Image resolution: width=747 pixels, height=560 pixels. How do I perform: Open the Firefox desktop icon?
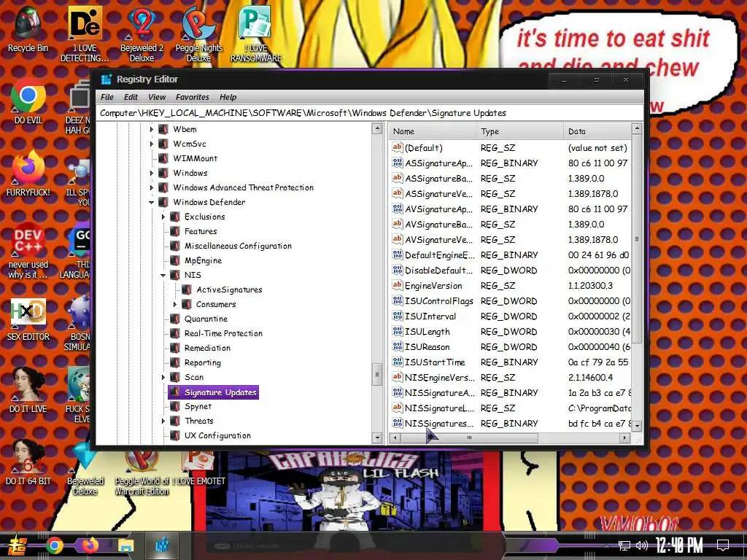pyautogui.click(x=28, y=174)
